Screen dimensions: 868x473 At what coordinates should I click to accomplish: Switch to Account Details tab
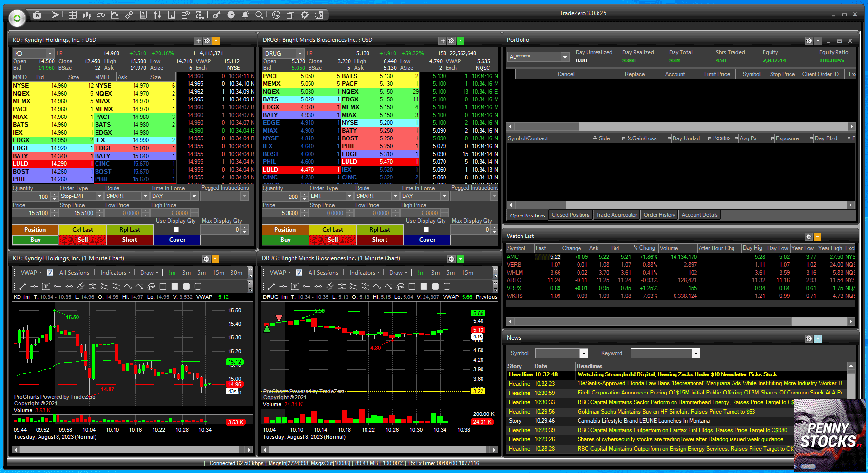pyautogui.click(x=699, y=215)
